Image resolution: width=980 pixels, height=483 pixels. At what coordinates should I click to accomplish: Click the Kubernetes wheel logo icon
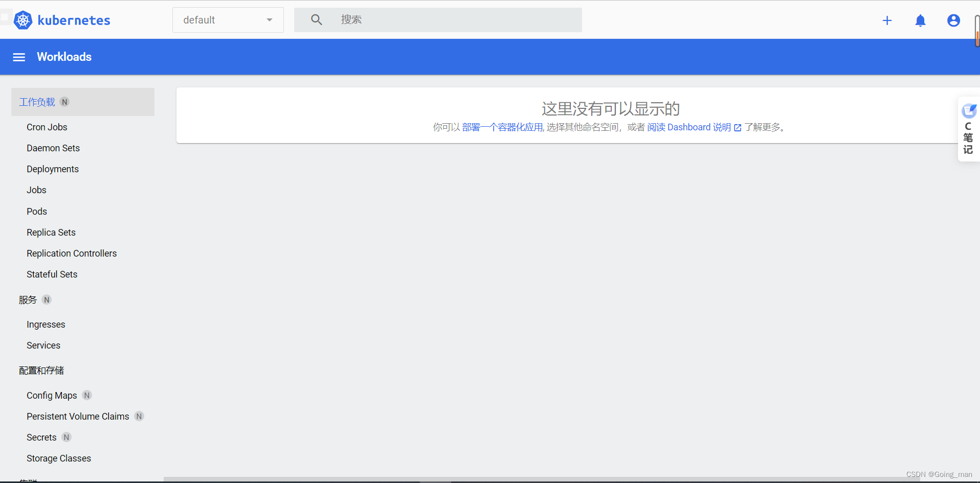pyautogui.click(x=23, y=20)
